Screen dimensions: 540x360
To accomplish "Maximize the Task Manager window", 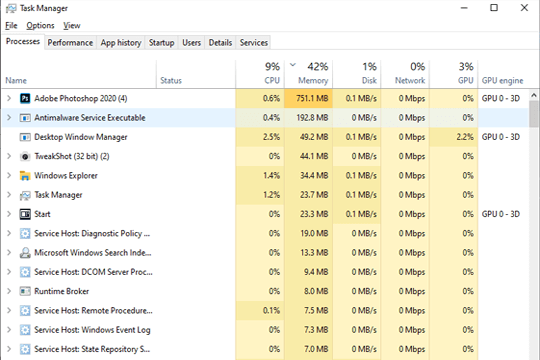I will 494,8.
